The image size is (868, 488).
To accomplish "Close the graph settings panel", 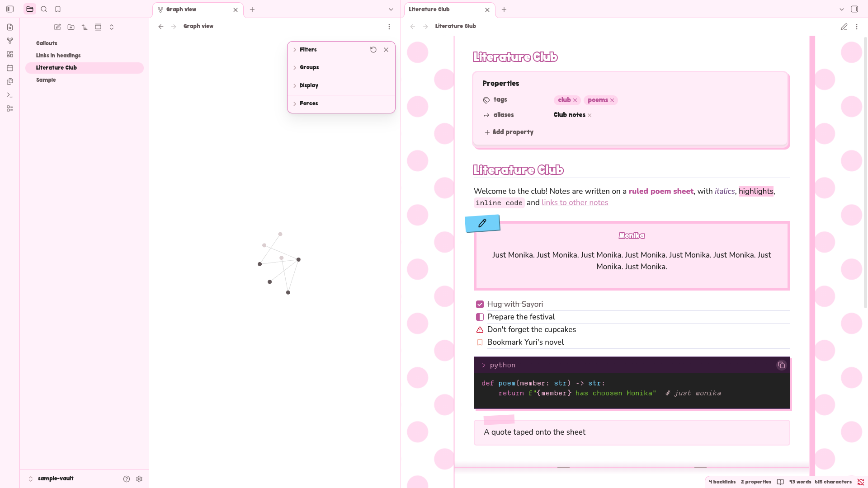I will pos(386,50).
